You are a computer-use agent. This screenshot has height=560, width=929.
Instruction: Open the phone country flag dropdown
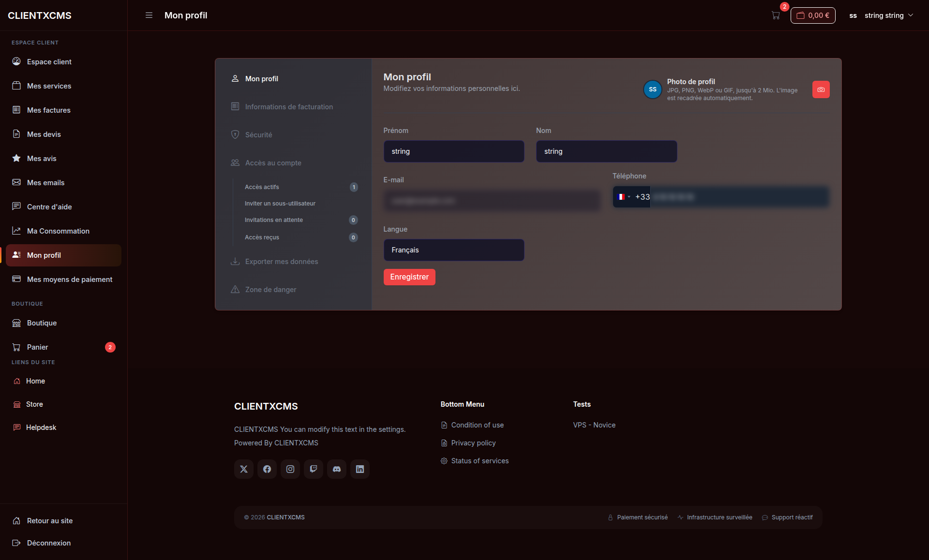point(624,197)
